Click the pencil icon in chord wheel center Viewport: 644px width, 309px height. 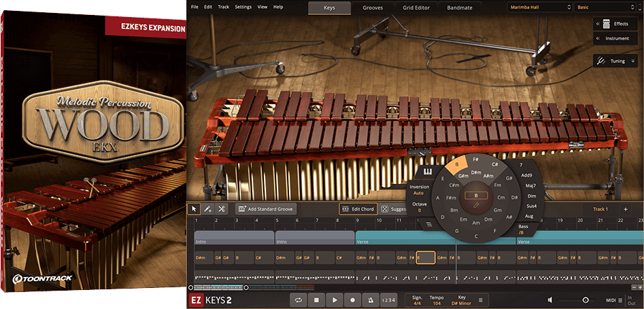(476, 204)
